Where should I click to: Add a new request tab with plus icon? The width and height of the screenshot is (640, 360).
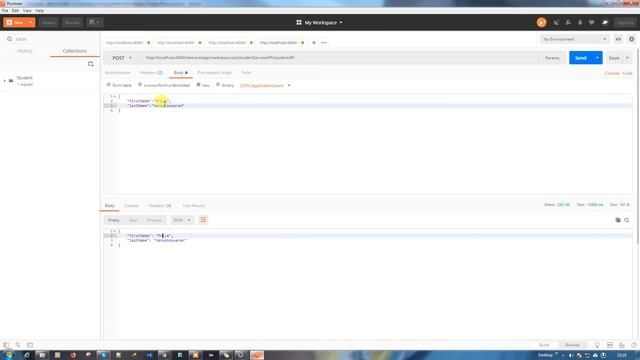pyautogui.click(x=314, y=42)
